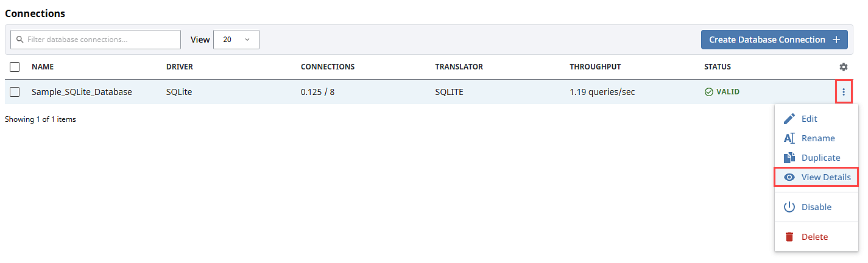
Task: Tick the Sample_SQLite_Database row checkbox
Action: [x=15, y=92]
